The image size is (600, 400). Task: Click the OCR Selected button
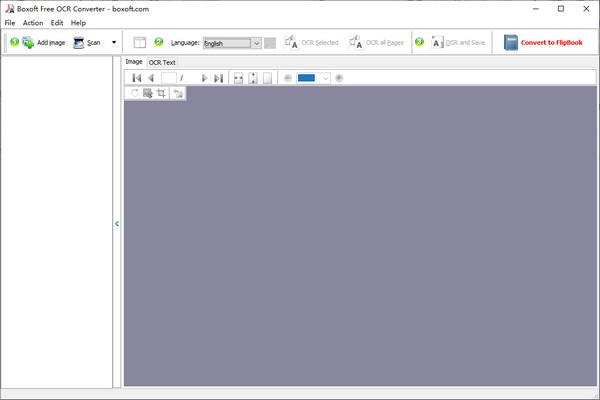(x=311, y=42)
